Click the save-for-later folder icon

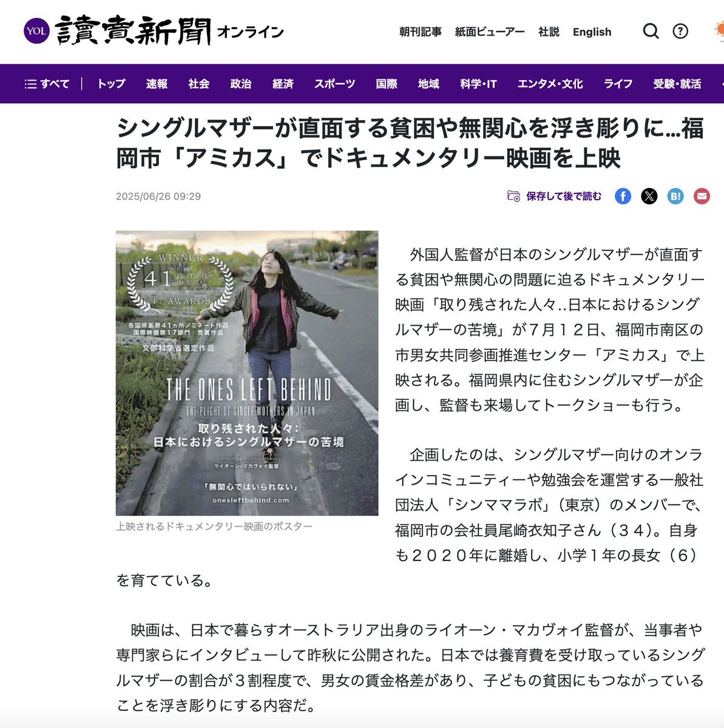[513, 196]
